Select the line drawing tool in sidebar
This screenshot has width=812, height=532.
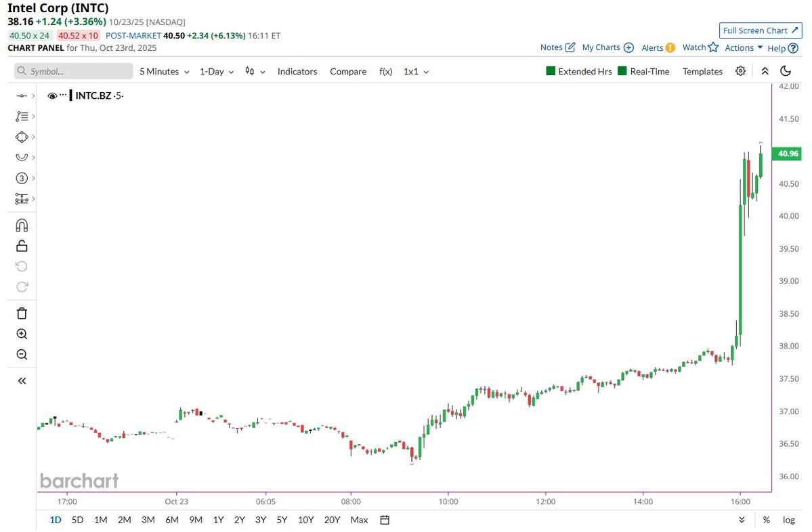(22, 95)
